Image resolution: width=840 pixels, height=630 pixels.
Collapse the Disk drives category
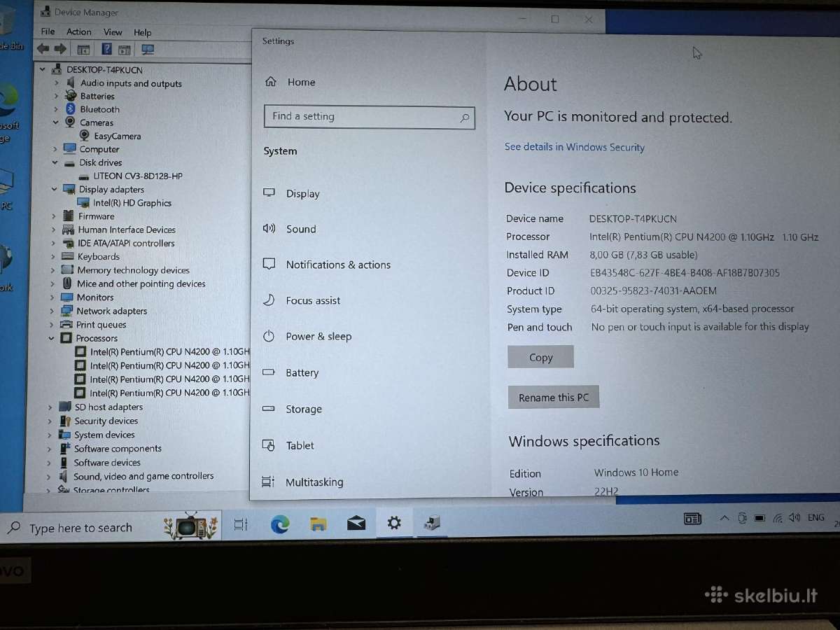(55, 162)
